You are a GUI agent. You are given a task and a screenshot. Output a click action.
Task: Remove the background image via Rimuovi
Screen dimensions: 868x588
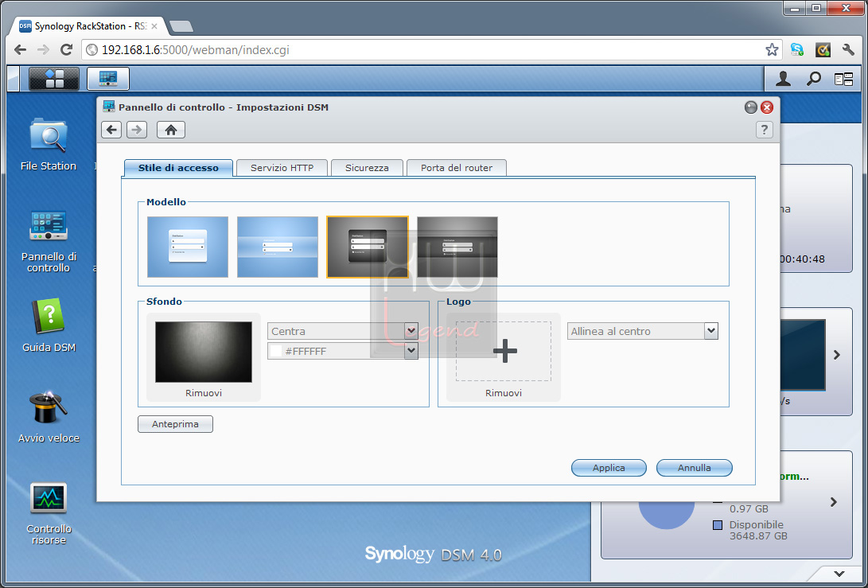coord(204,393)
